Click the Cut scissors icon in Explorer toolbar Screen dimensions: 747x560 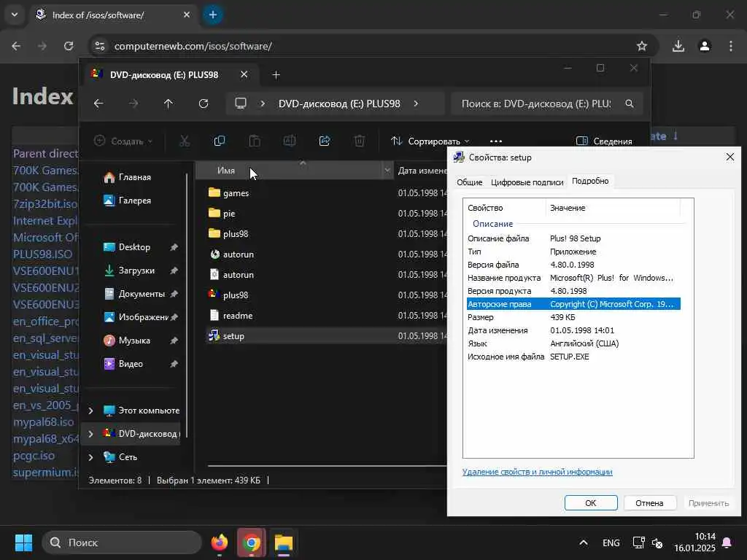tap(185, 141)
